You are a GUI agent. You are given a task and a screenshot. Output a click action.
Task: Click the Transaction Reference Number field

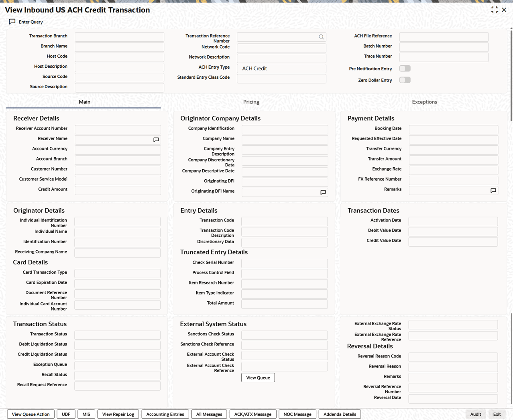coord(281,37)
